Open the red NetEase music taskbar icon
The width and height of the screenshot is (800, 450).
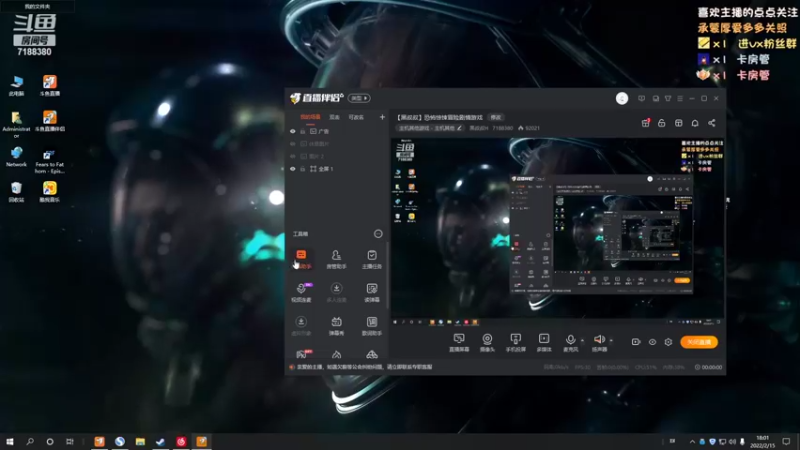(181, 441)
